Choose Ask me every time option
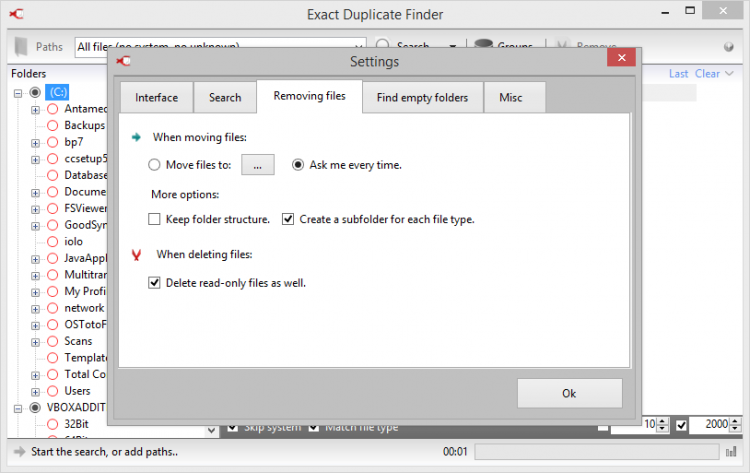Screen dimensions: 750x473 [298, 165]
